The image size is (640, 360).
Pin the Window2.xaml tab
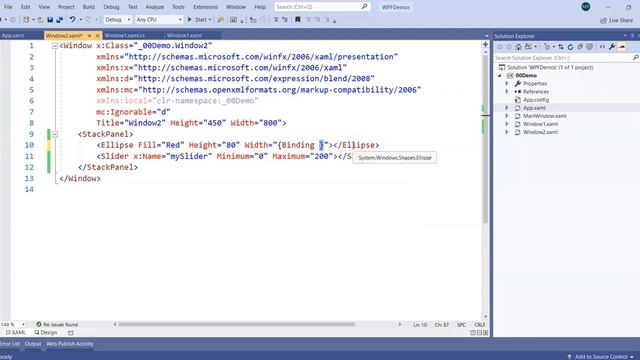tap(89, 36)
